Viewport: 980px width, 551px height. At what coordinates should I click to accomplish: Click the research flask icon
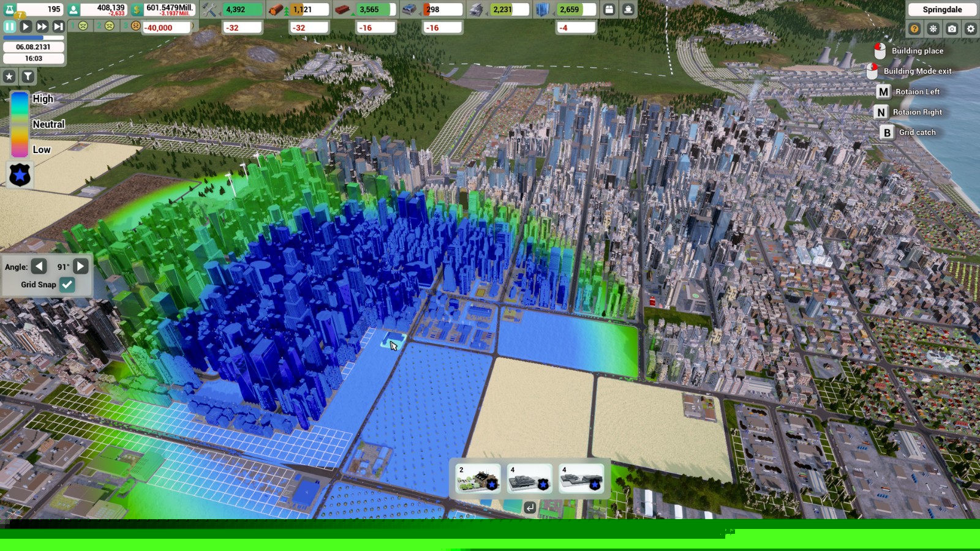click(x=10, y=9)
